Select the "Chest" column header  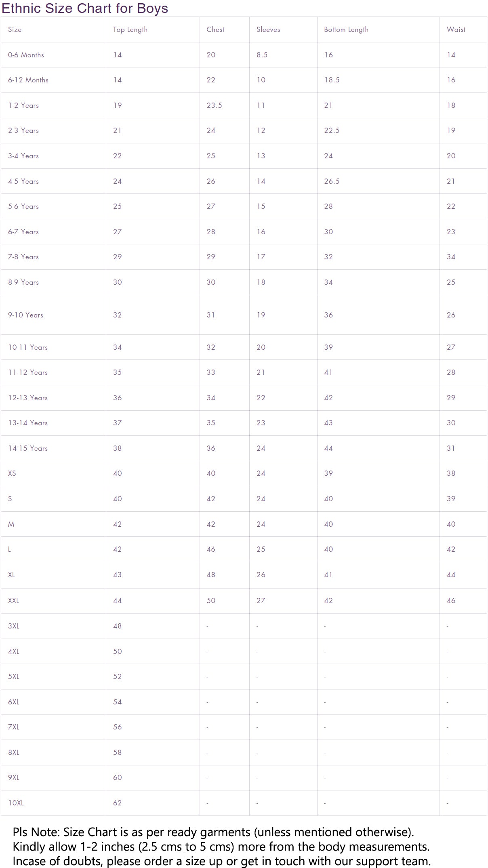click(215, 29)
